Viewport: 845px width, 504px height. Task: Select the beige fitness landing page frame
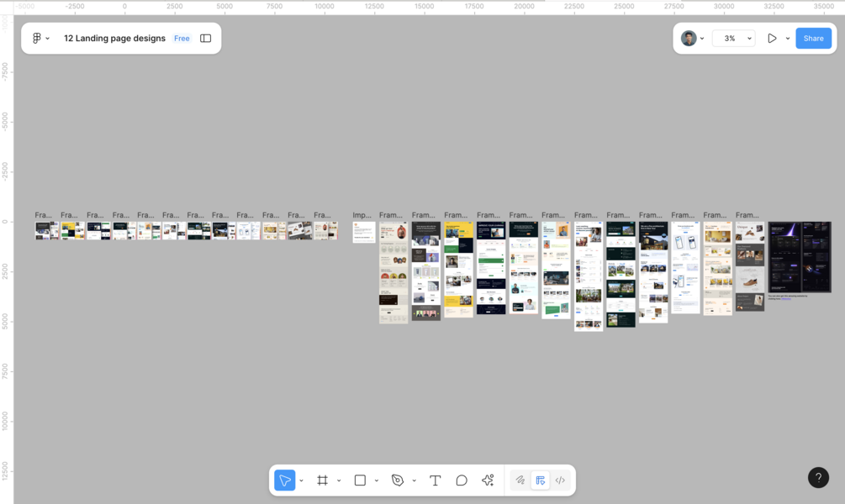pos(393,272)
